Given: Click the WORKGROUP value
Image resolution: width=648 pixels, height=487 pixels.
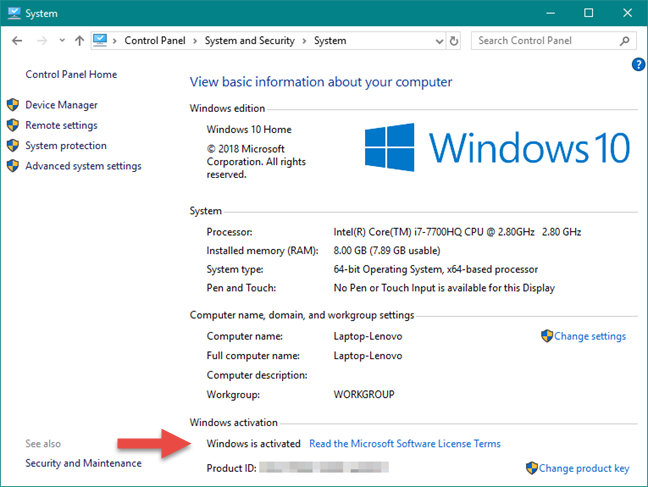Looking at the screenshot, I should [364, 394].
